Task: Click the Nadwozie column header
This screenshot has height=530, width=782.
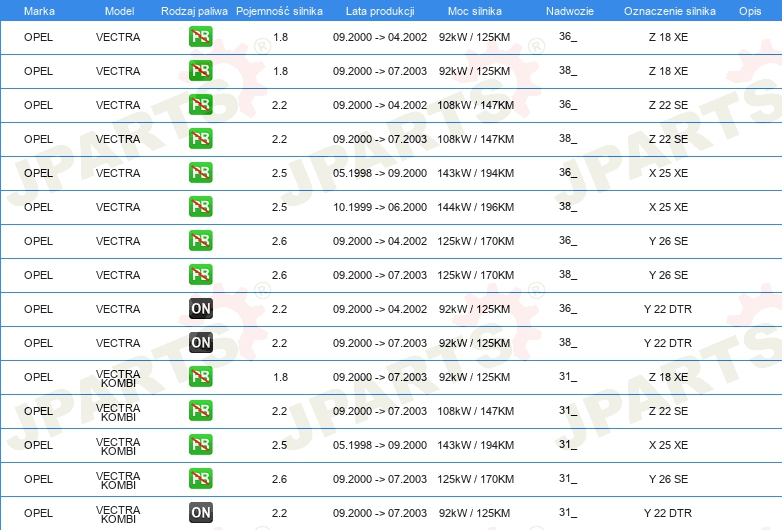Action: pyautogui.click(x=570, y=11)
